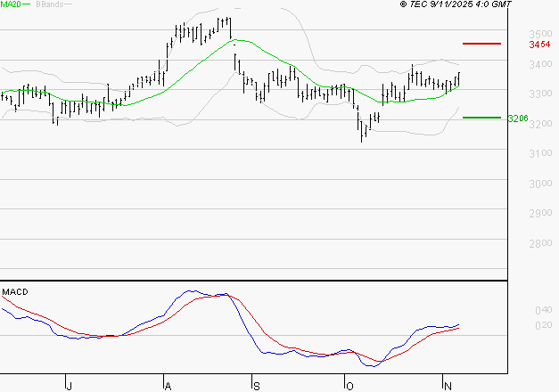This screenshot has height=392, width=559.
Task: Click the red resistance line at 3454
Action: coord(481,44)
